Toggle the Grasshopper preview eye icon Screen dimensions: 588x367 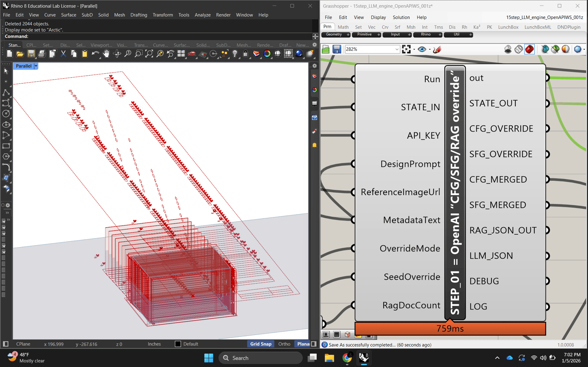[422, 49]
